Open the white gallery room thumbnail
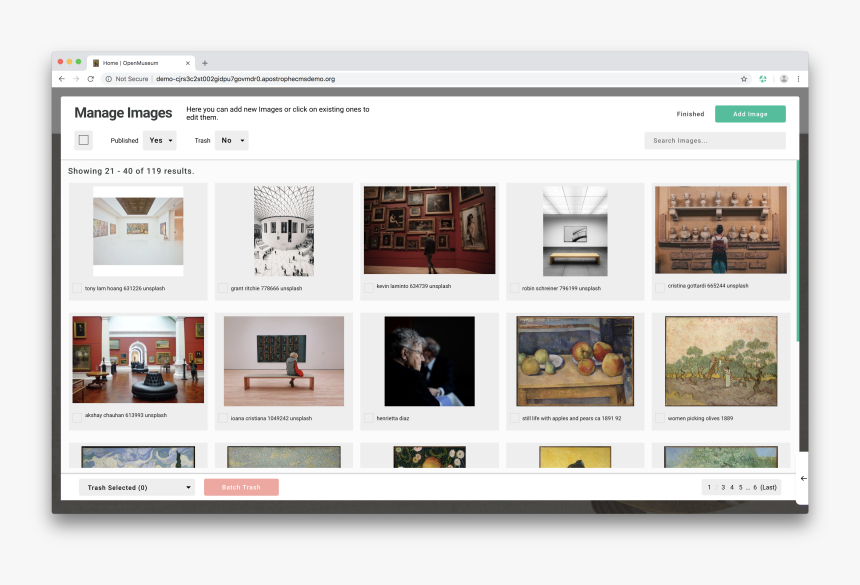 (138, 231)
